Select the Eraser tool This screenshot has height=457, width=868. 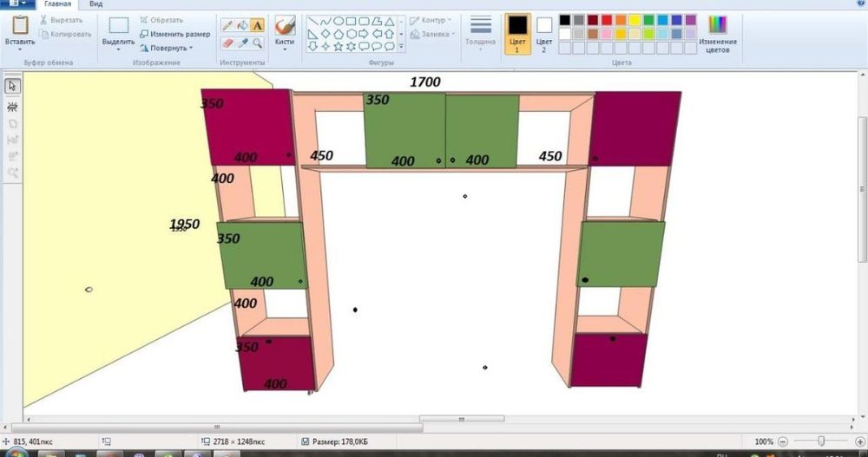(227, 42)
